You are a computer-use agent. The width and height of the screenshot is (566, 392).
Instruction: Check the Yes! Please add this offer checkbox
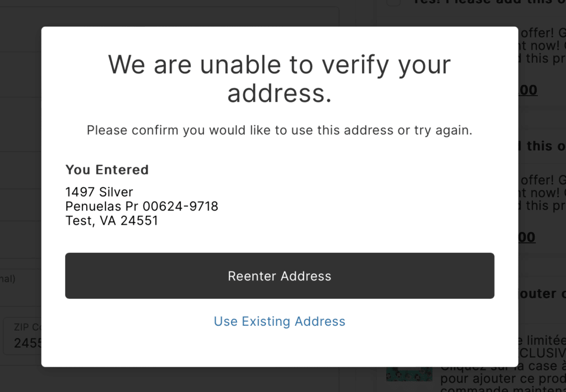[393, 2]
